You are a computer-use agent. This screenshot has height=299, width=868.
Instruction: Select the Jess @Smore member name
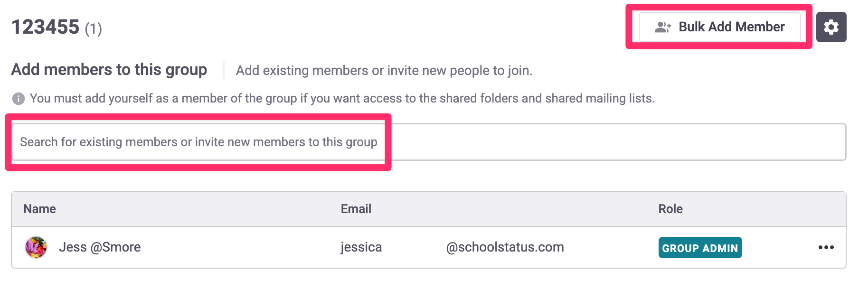click(x=100, y=247)
